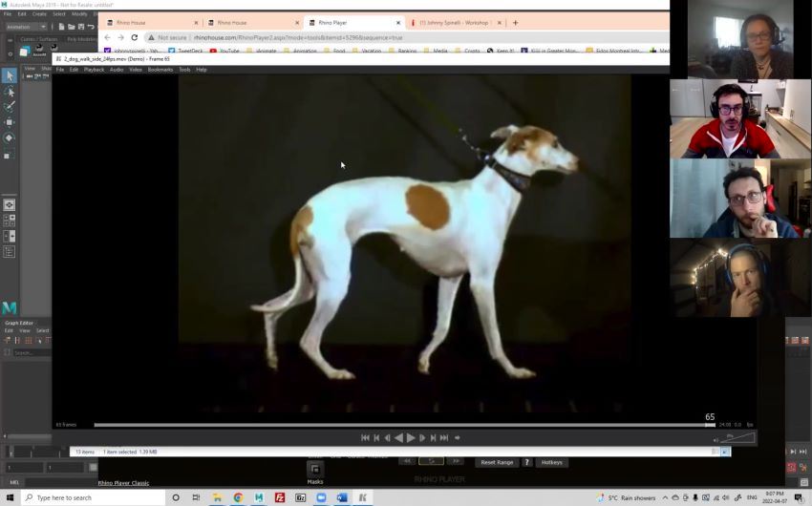Click the taskbar search box
812x506 pixels.
(x=94, y=497)
